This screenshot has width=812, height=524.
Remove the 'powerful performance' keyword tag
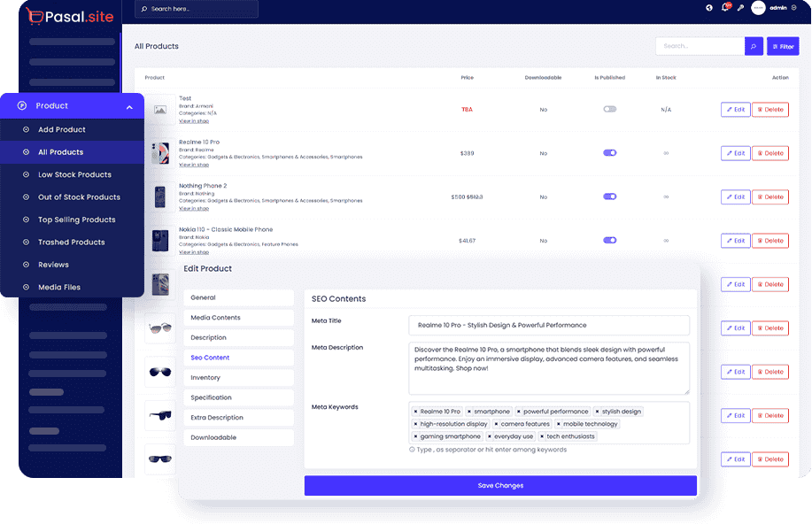[x=518, y=412]
